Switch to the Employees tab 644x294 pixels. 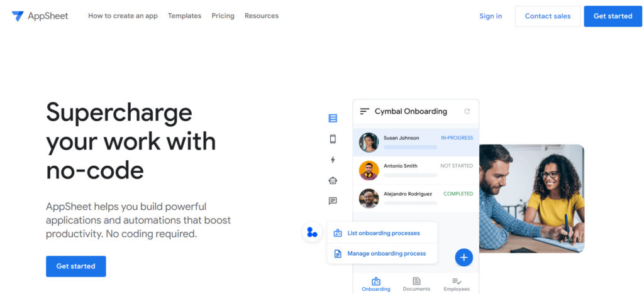coord(457,284)
